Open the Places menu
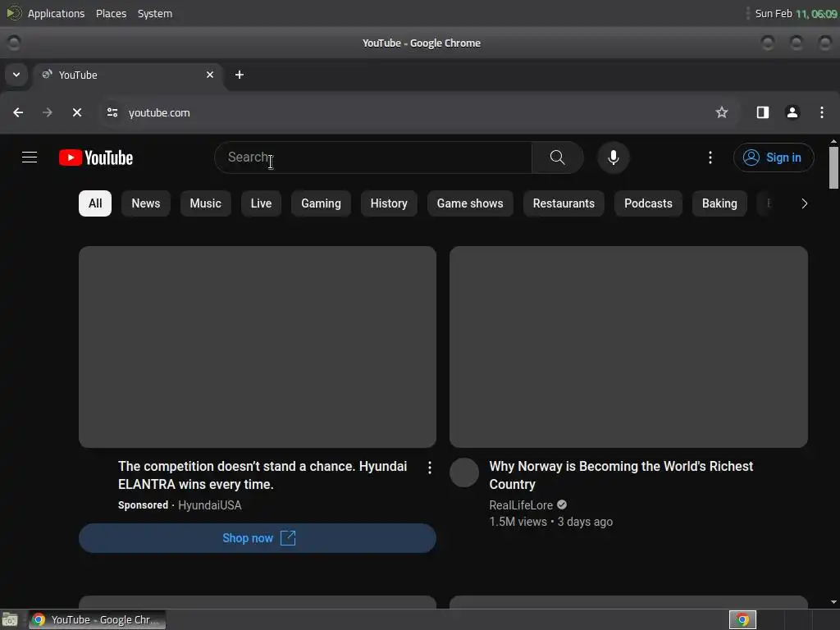This screenshot has width=840, height=630. click(111, 13)
